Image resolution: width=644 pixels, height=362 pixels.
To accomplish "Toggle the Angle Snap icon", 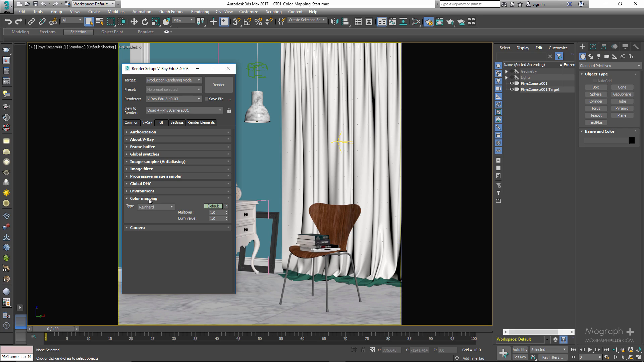I will (x=247, y=22).
